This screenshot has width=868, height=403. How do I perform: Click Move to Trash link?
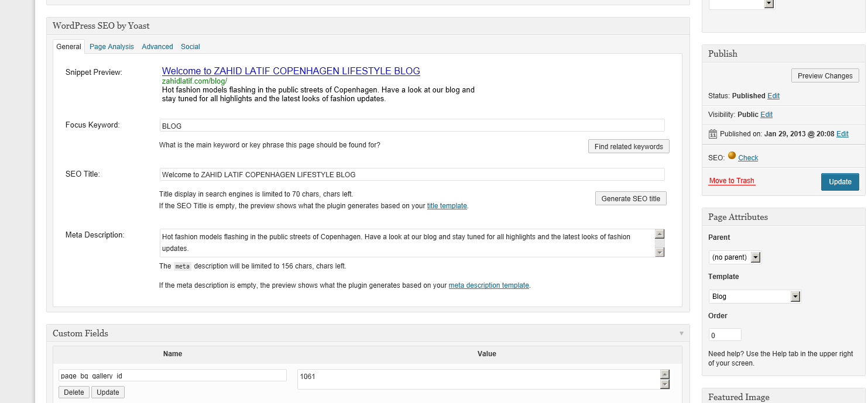click(732, 181)
